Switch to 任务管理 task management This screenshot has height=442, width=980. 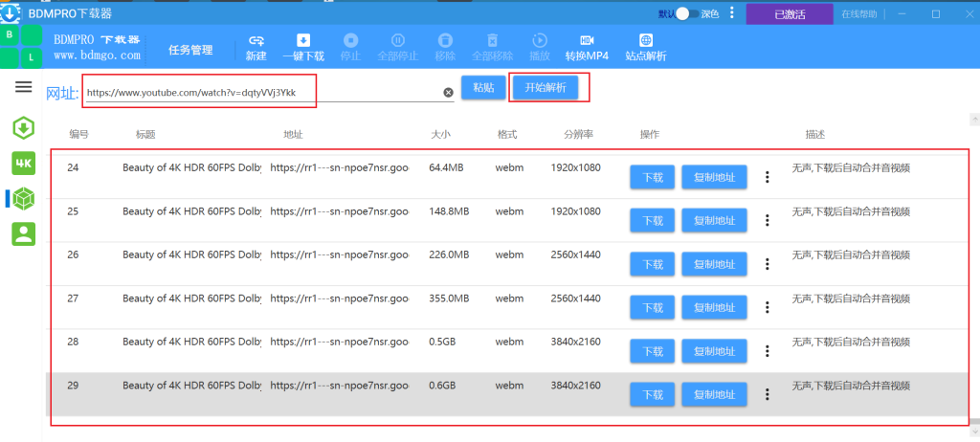(190, 50)
